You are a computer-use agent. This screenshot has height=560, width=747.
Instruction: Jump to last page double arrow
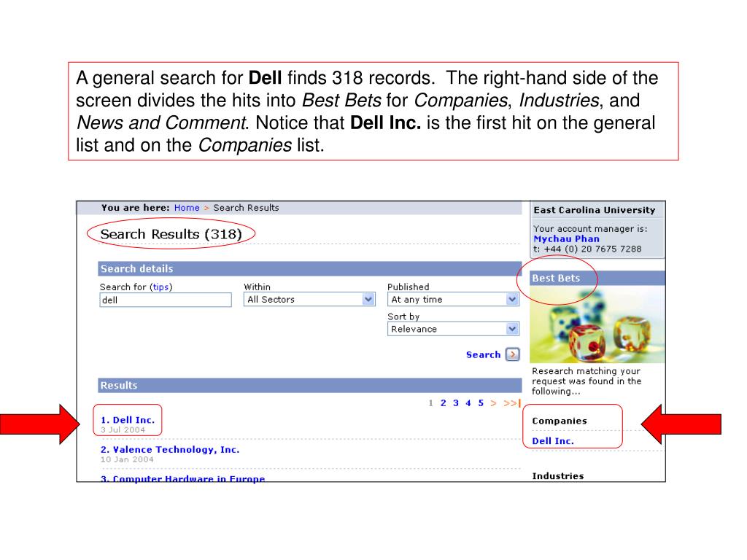coord(511,403)
